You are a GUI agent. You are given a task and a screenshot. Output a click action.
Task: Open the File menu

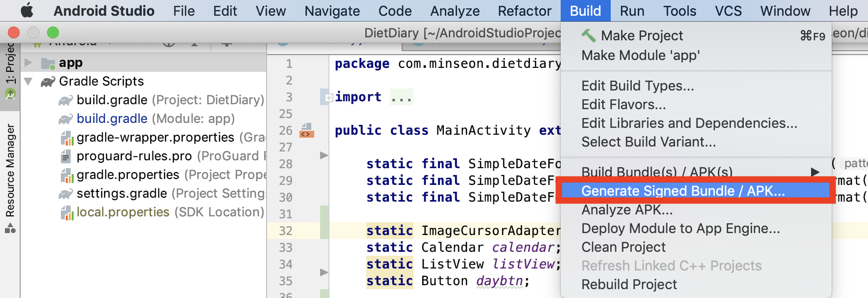(184, 11)
